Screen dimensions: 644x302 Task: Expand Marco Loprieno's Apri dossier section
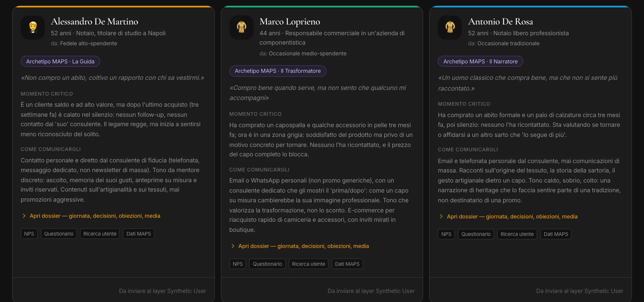click(299, 246)
